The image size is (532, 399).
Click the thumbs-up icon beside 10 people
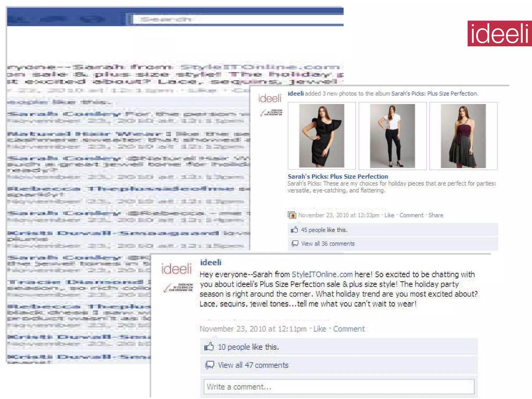click(x=209, y=347)
